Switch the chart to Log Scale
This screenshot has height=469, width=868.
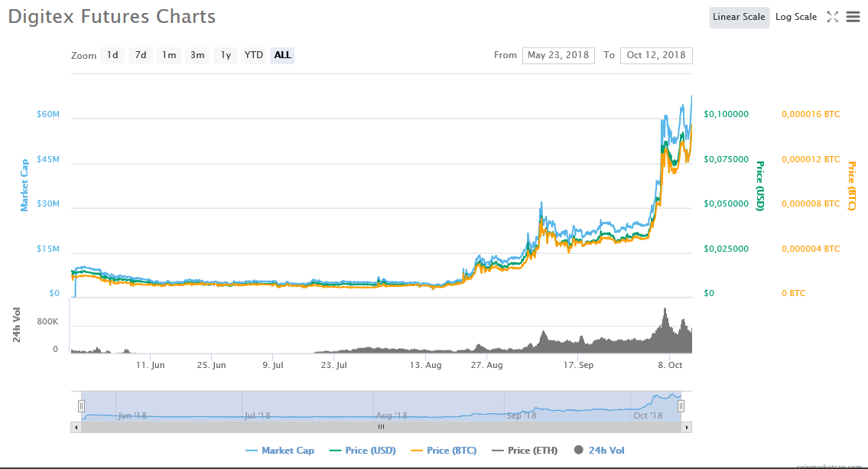pos(795,16)
